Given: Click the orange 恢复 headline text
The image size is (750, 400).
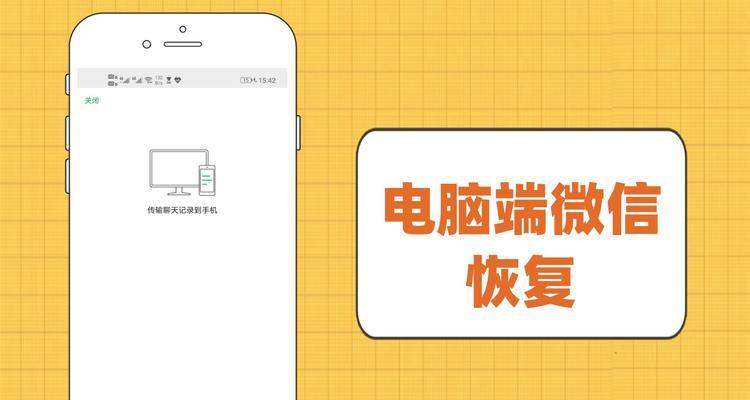Looking at the screenshot, I should point(520,280).
